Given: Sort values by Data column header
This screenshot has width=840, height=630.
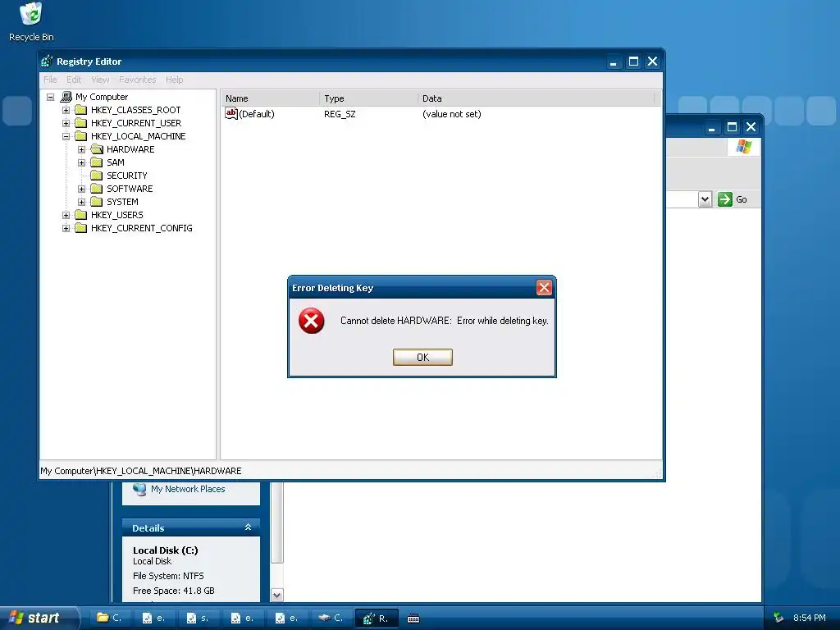Looking at the screenshot, I should (536, 98).
